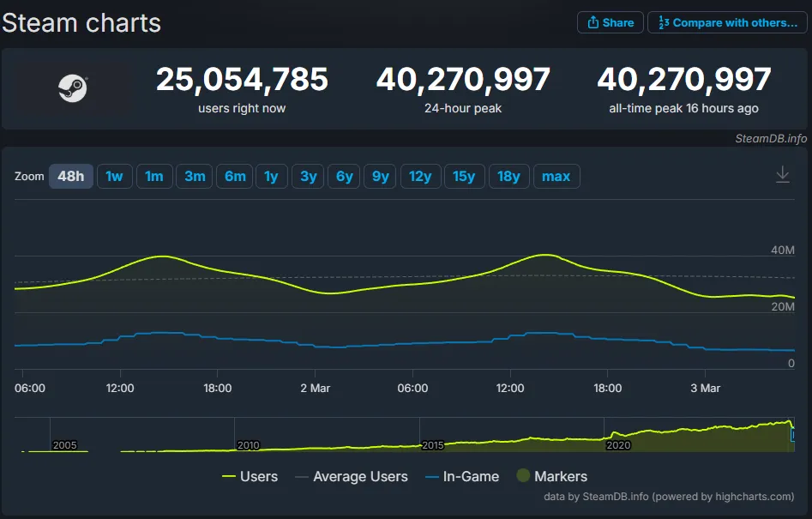Image resolution: width=812 pixels, height=519 pixels.
Task: Click the all-time peak 16 hours ago text
Action: pyautogui.click(x=683, y=108)
